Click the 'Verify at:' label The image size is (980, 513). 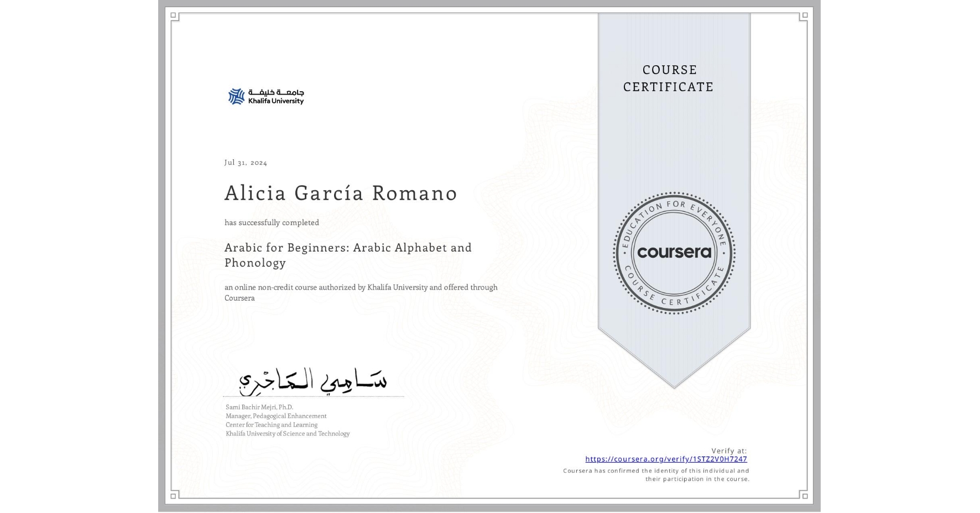pos(728,450)
